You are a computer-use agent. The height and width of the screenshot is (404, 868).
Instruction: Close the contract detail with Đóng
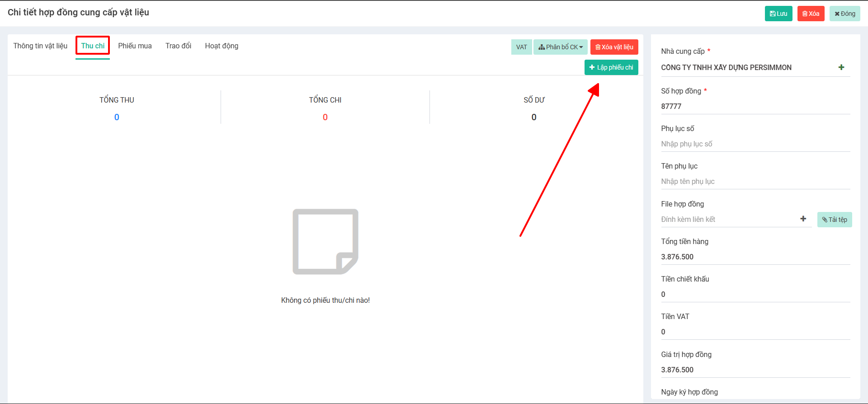844,14
